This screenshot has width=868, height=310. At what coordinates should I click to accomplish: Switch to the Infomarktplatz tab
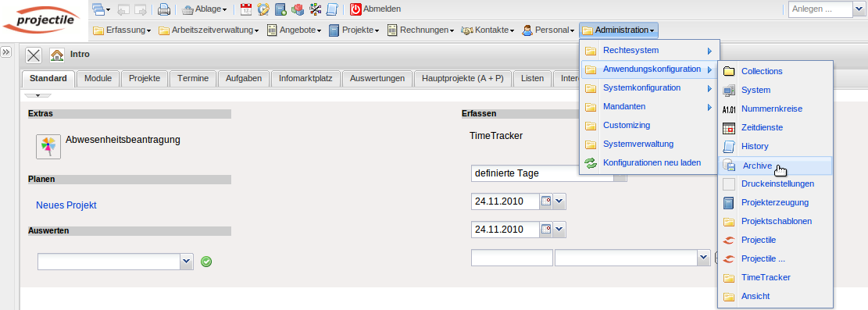pyautogui.click(x=305, y=79)
